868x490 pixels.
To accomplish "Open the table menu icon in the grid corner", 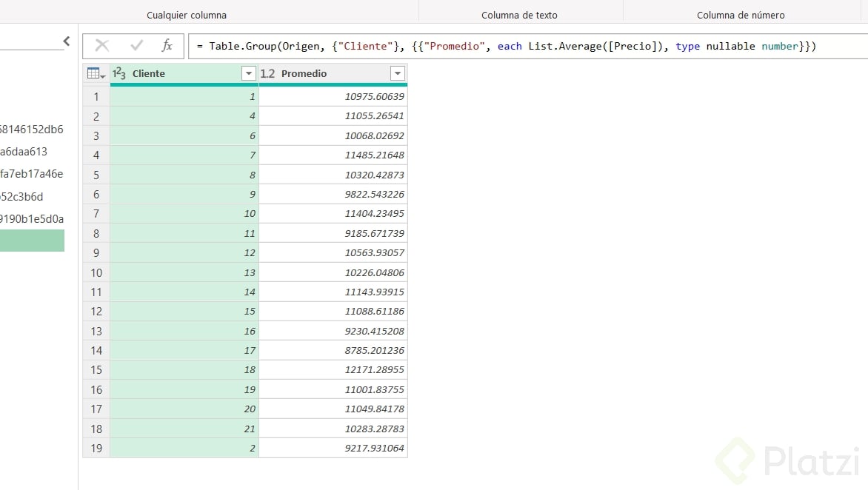I will 96,73.
